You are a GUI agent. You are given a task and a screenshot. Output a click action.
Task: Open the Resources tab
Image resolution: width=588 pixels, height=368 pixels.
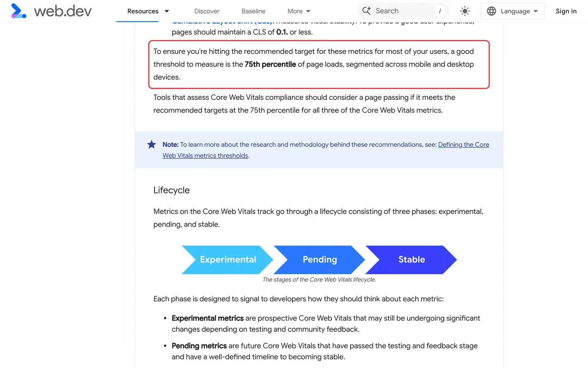point(143,11)
